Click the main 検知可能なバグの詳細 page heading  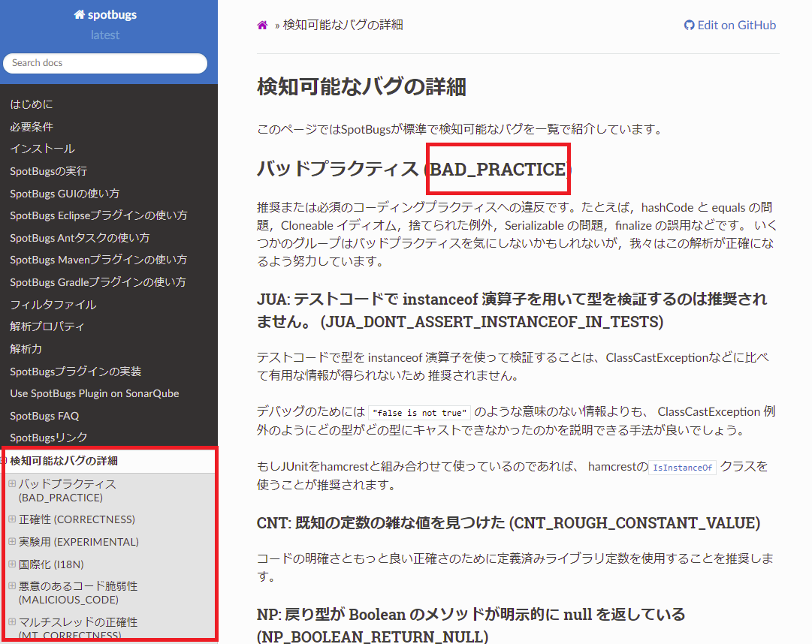(361, 87)
